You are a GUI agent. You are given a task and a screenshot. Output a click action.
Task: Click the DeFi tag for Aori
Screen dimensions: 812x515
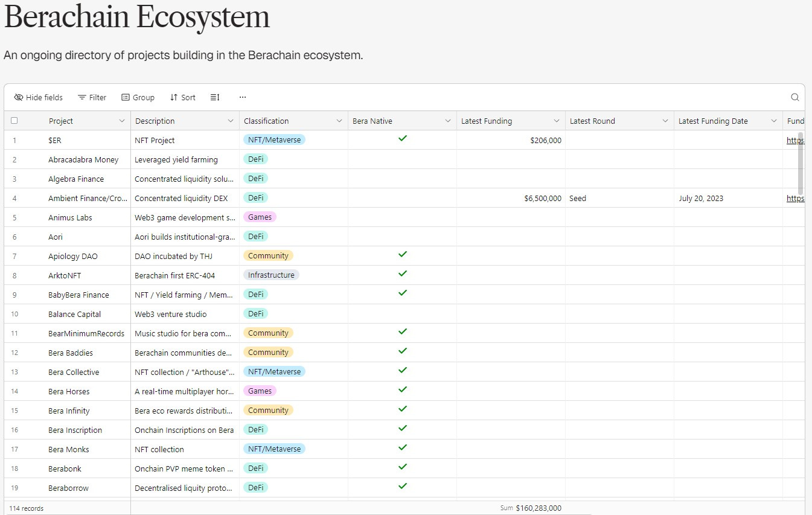click(255, 236)
